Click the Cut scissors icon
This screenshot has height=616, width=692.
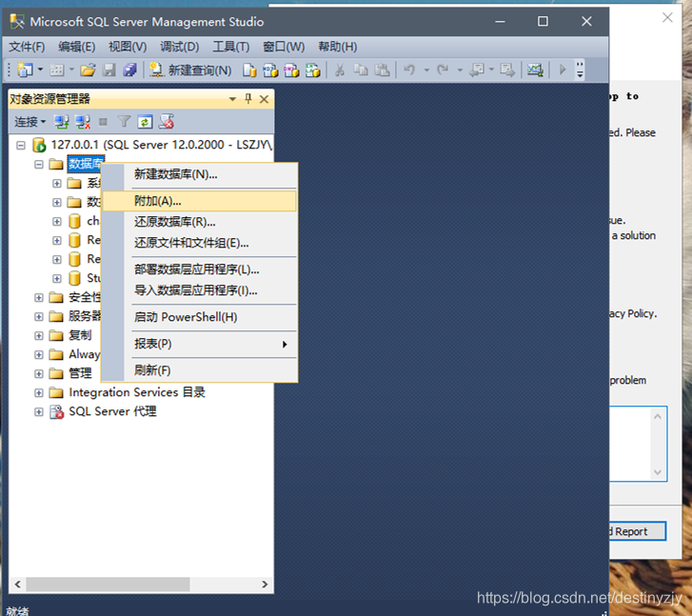[340, 70]
